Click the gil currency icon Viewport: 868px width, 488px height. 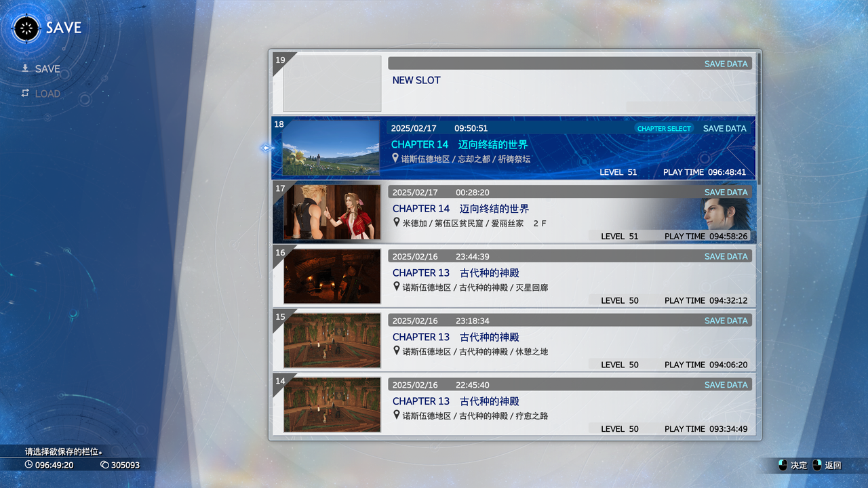(104, 465)
